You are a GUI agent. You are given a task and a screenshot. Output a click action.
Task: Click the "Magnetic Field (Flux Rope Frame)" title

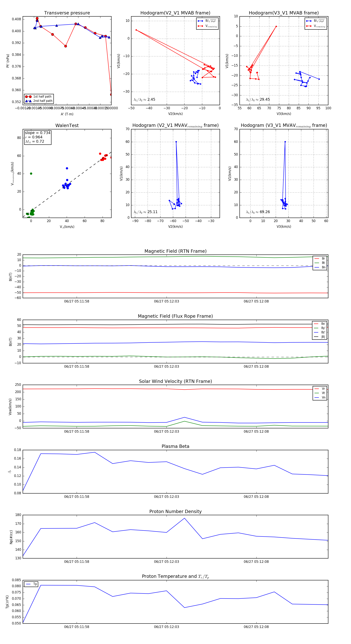[175, 316]
